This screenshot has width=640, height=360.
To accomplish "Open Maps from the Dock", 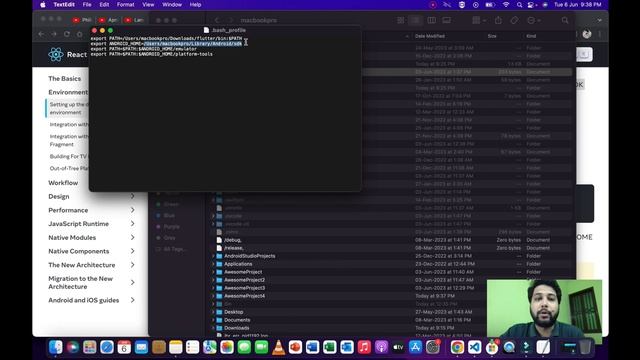I will click(x=210, y=347).
